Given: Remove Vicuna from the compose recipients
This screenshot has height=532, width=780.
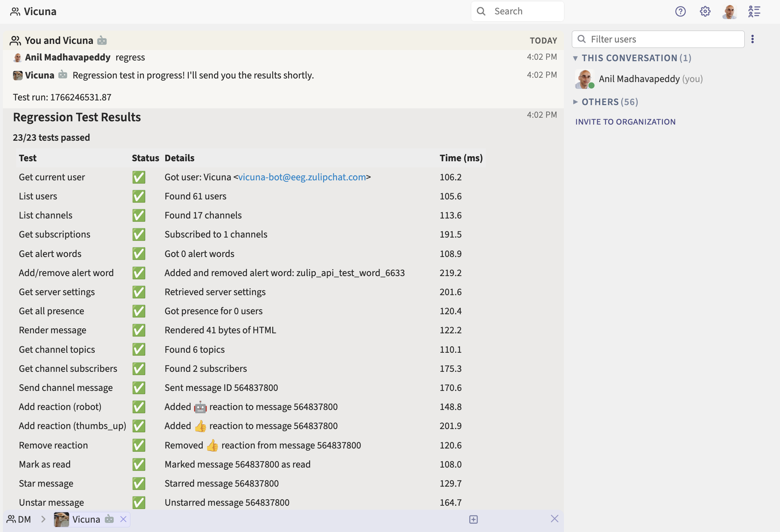Looking at the screenshot, I should coord(124,519).
